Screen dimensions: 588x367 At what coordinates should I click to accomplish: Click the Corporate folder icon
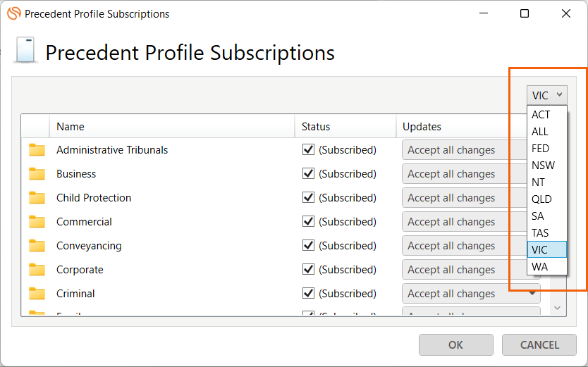37,270
